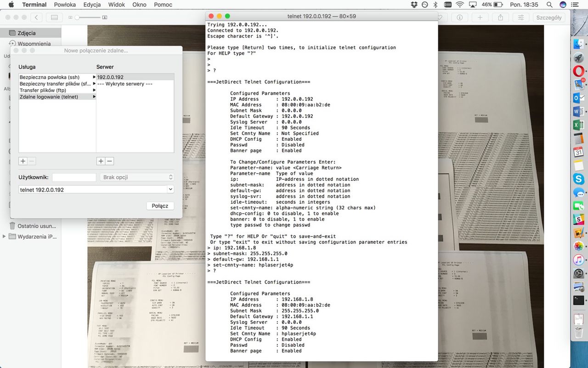Image resolution: width=588 pixels, height=368 pixels.
Task: Click the Użytkownik input field
Action: (74, 177)
